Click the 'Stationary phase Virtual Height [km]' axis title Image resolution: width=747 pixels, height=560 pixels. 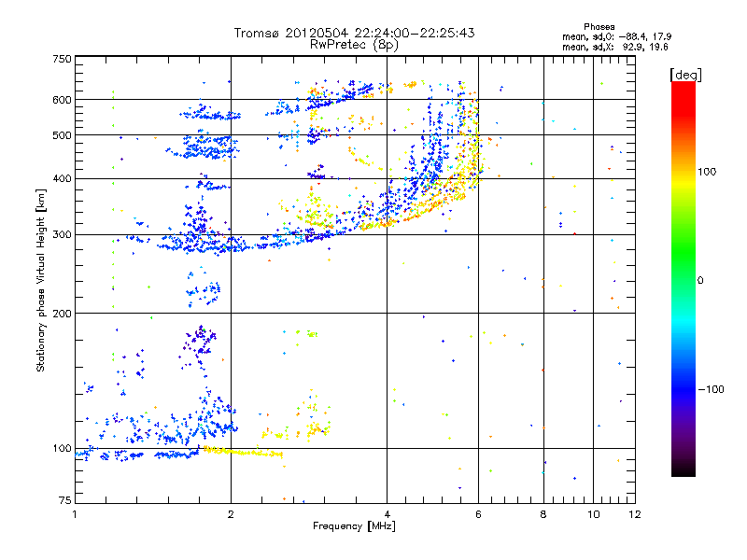pyautogui.click(x=41, y=280)
